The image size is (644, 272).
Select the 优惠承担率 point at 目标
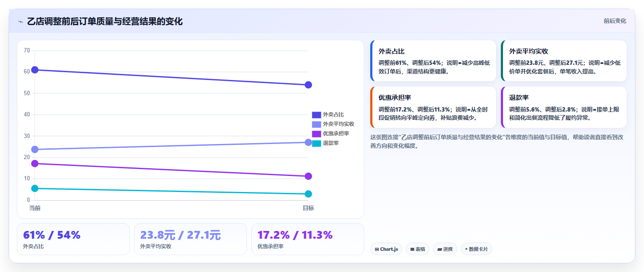(x=308, y=176)
